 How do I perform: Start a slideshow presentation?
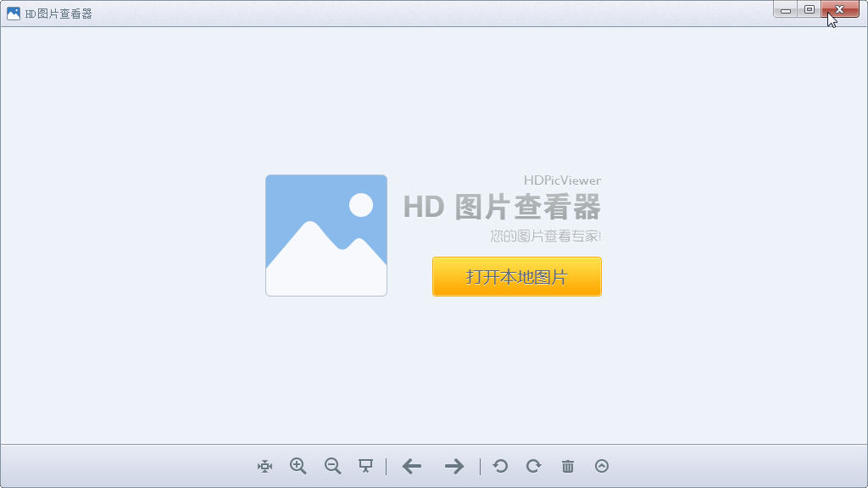(x=365, y=466)
